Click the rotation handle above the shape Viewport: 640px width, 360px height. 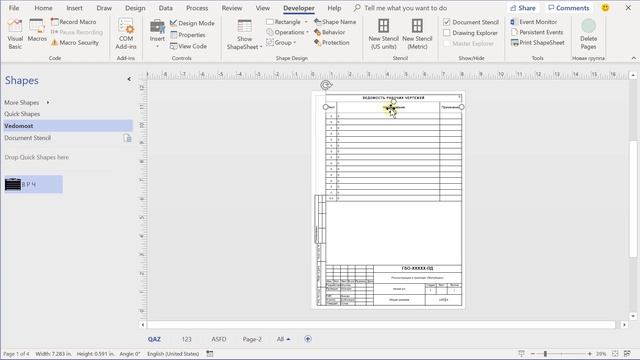pos(325,85)
